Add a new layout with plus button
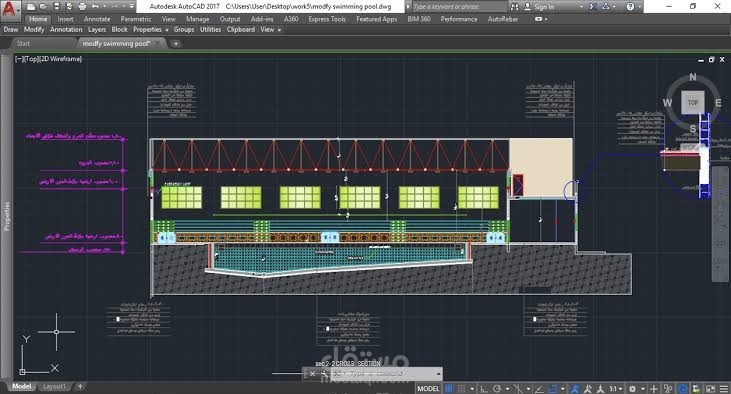Viewport: 731px width, 394px height. [x=80, y=387]
